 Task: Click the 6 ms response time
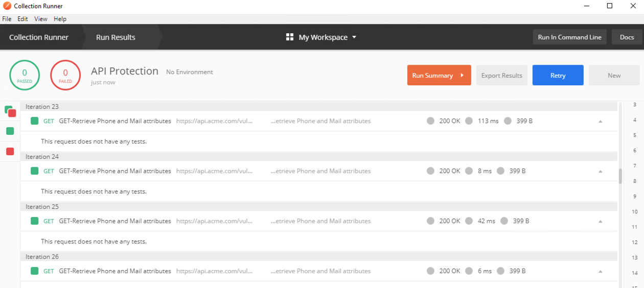[485, 271]
